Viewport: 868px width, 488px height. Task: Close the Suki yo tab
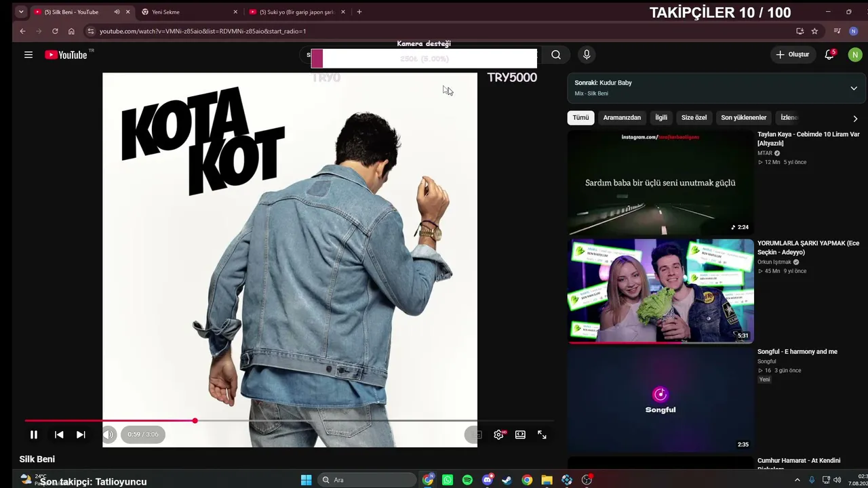point(343,12)
